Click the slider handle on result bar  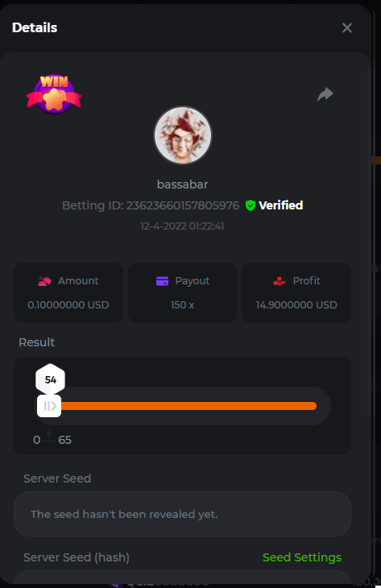(x=49, y=406)
